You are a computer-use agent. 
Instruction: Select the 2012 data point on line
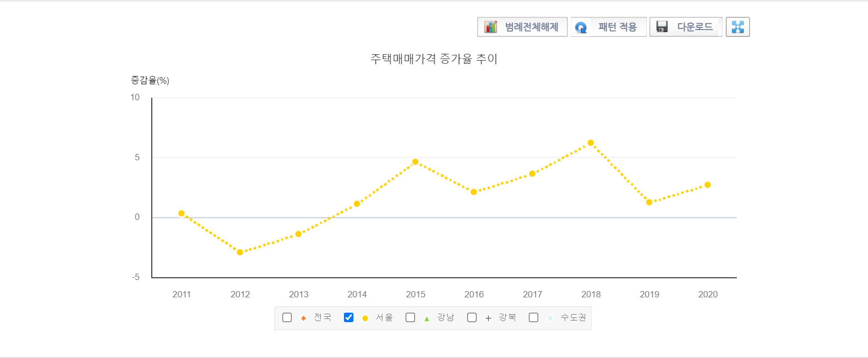[240, 252]
